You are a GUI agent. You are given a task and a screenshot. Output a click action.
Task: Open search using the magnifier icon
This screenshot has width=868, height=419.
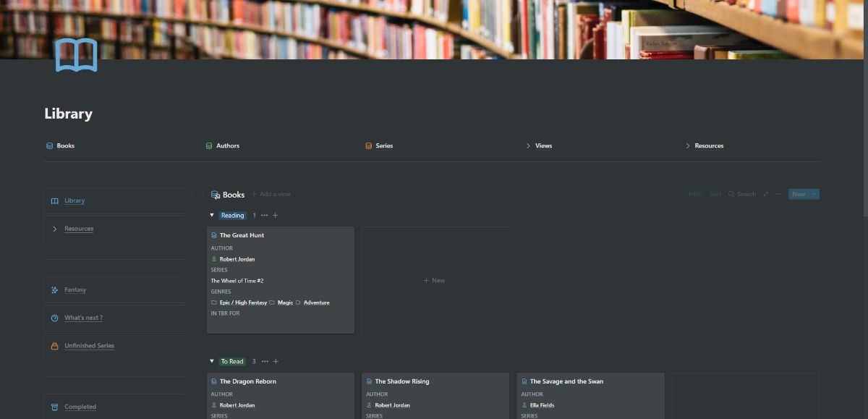pos(733,194)
